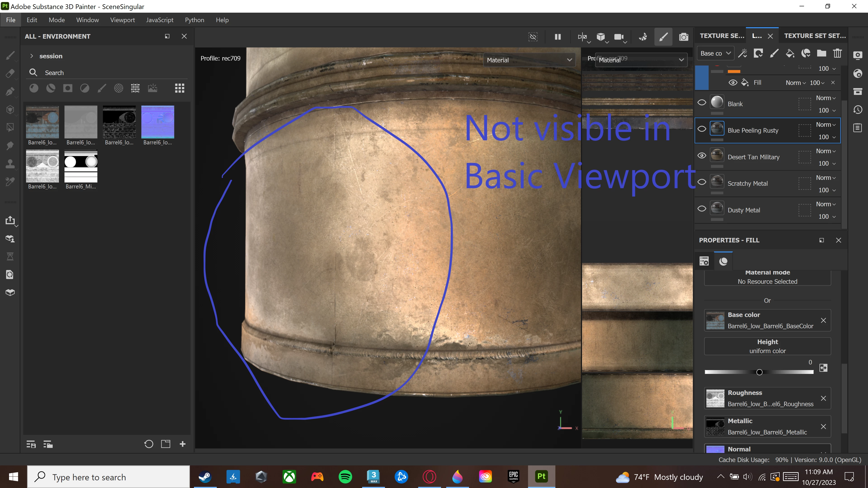868x488 pixels.
Task: Click the Height uniform color button
Action: click(x=767, y=346)
